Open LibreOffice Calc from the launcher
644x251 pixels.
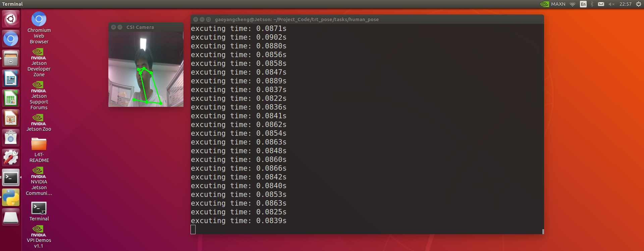pos(11,98)
